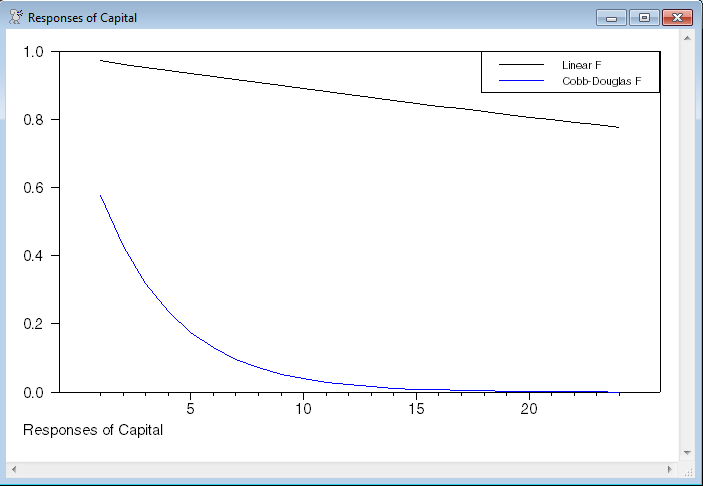Click the vertical scrollbar down arrow

pyautogui.click(x=687, y=453)
